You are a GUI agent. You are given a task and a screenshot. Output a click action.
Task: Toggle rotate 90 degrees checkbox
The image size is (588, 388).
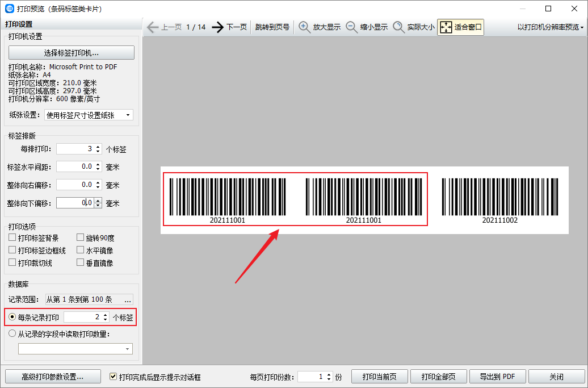[x=81, y=238]
